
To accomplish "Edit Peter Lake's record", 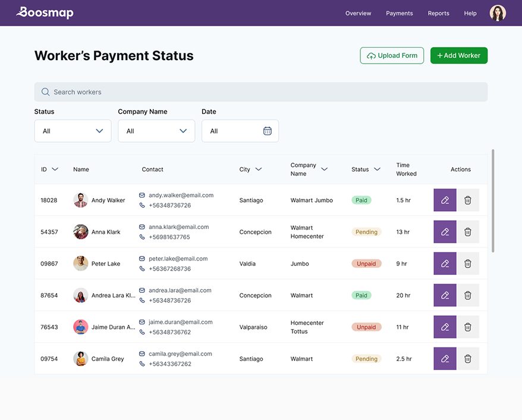I will [445, 264].
